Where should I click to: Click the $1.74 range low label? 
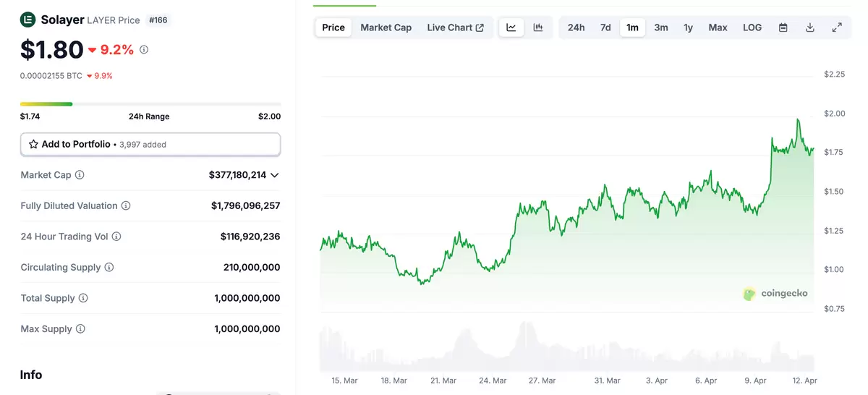click(x=30, y=116)
